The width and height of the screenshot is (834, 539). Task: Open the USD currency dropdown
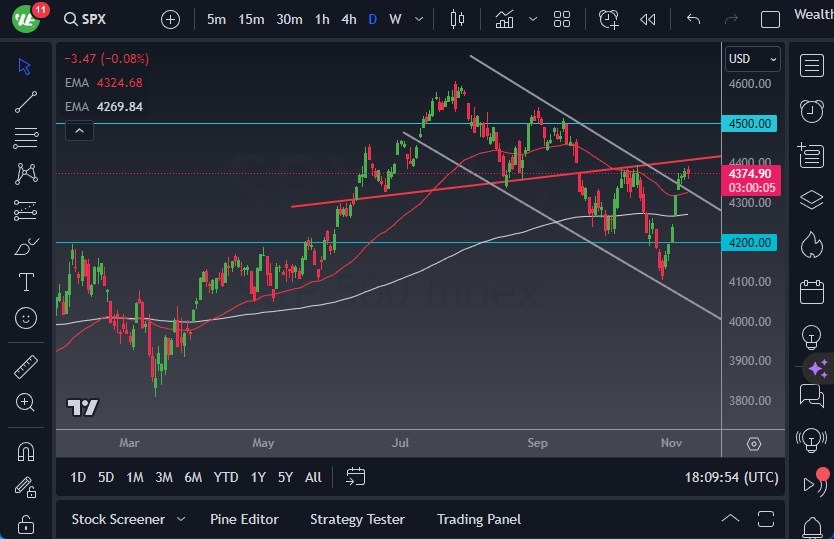(752, 59)
